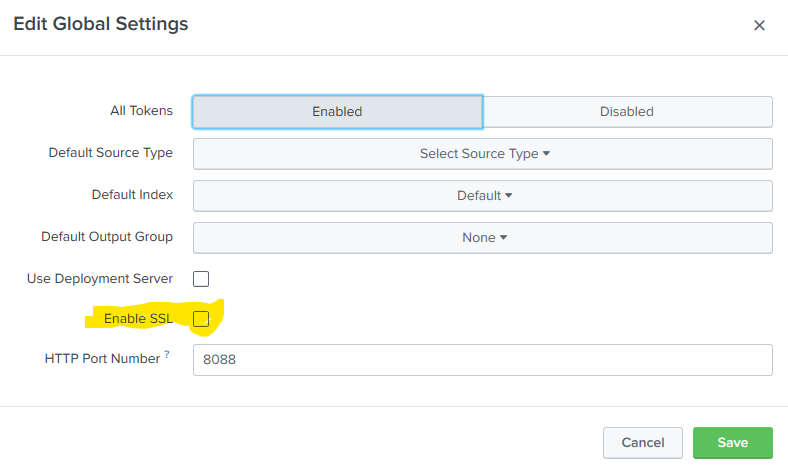The height and width of the screenshot is (472, 788).
Task: Open the Default Source Type dropdown
Action: [x=482, y=154]
